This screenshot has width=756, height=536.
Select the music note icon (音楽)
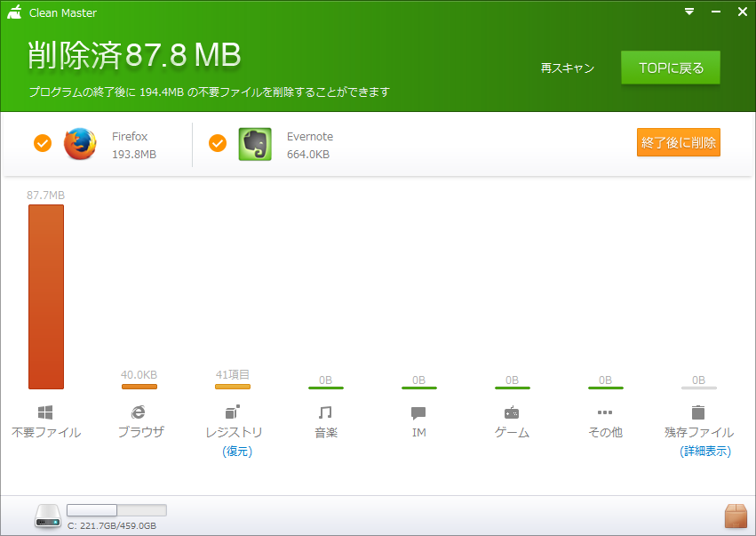click(x=325, y=412)
